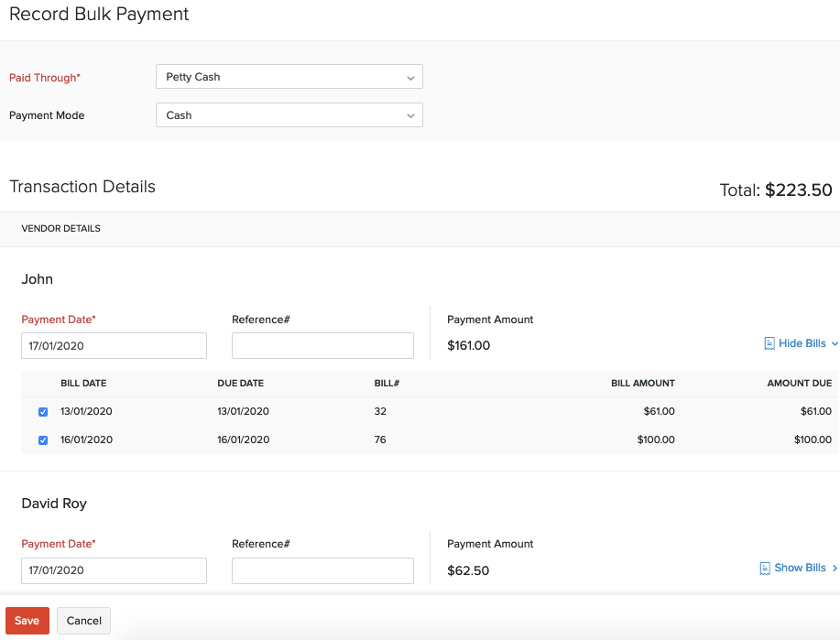Save the bulk payment record
Viewport: 840px width, 640px height.
coord(27,620)
